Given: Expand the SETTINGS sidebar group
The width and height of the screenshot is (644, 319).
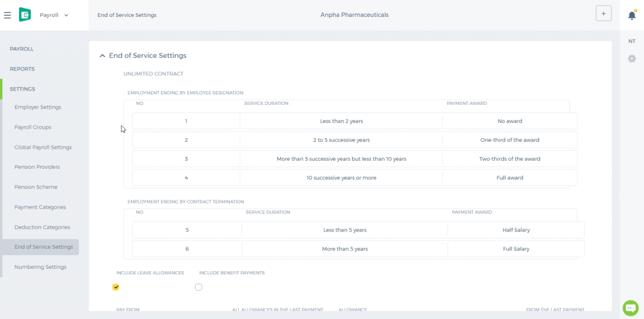Looking at the screenshot, I should (x=23, y=89).
